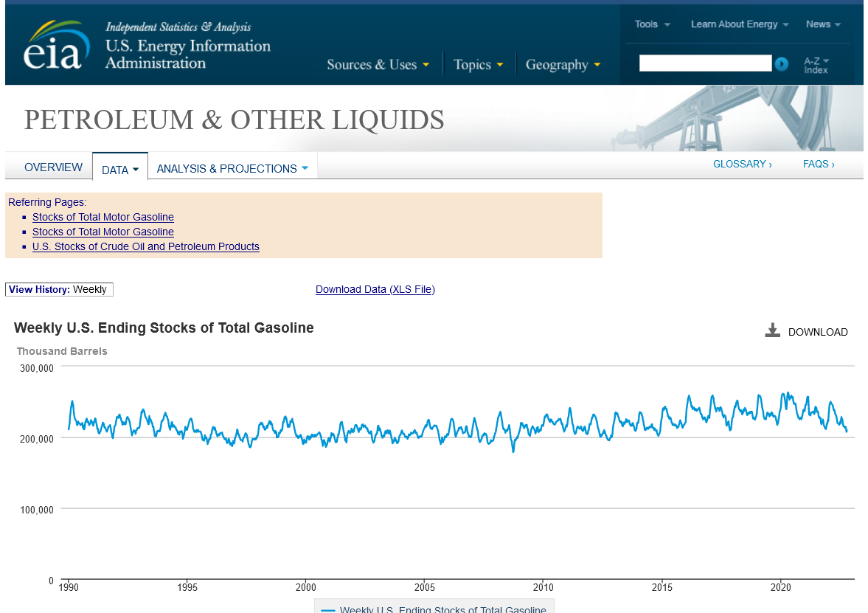The image size is (868, 613).
Task: Open U.S. Stocks of Crude Oil link
Action: pos(145,246)
